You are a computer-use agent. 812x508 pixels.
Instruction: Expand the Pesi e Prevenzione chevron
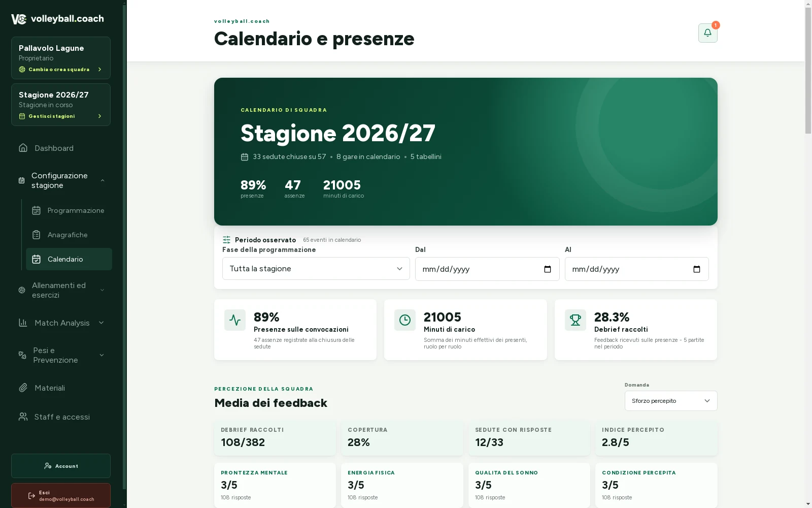(101, 355)
